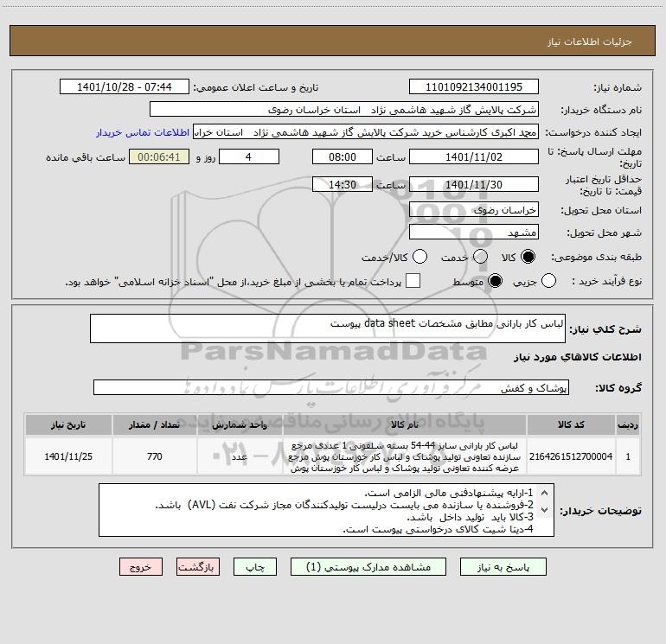Click the پاسخ به نیاز button
This screenshot has height=644, width=666.
point(503,567)
